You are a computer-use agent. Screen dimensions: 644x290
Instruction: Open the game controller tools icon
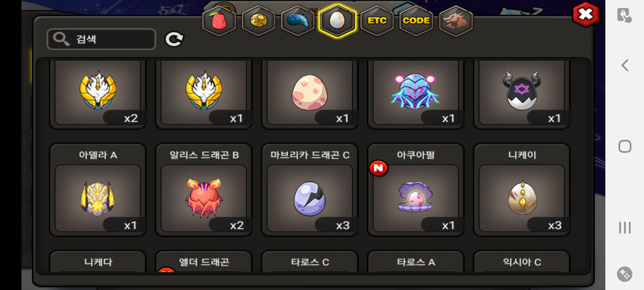(625, 274)
